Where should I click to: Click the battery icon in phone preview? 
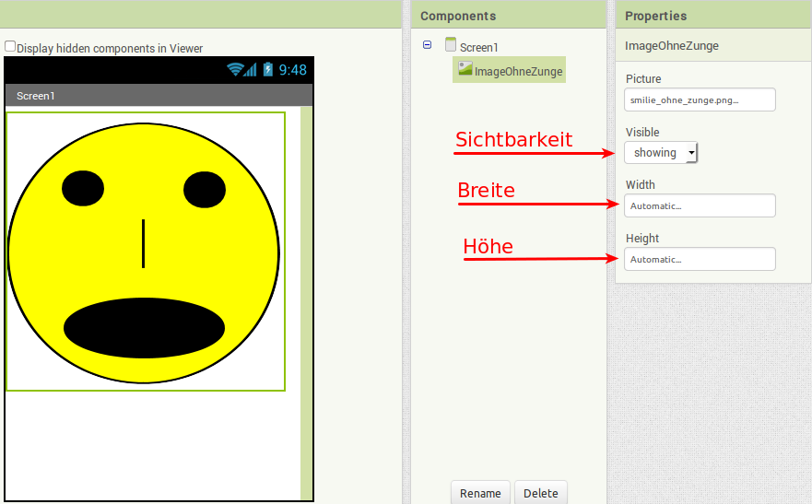tap(267, 70)
